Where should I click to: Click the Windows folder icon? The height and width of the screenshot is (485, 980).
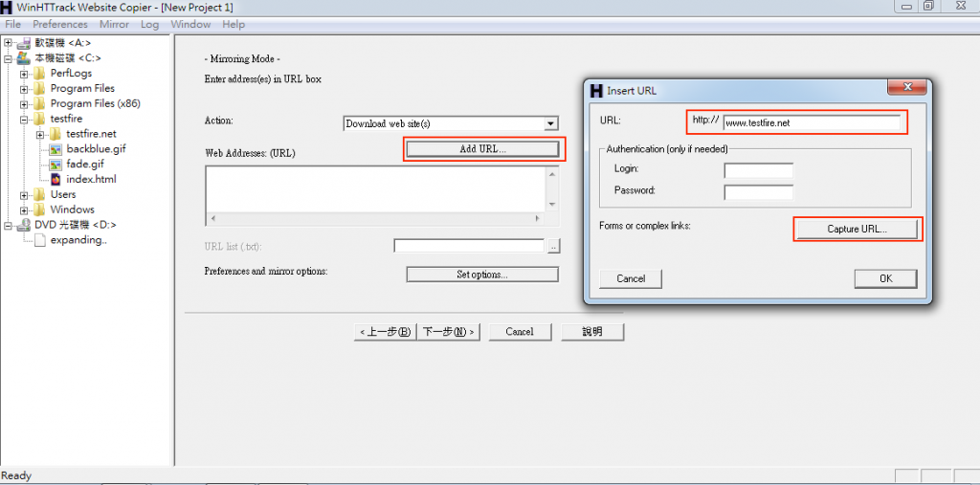(39, 209)
